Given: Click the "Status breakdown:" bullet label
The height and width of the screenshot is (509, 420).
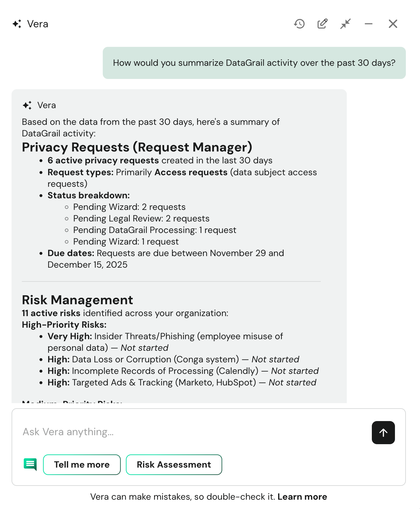Looking at the screenshot, I should (x=89, y=195).
